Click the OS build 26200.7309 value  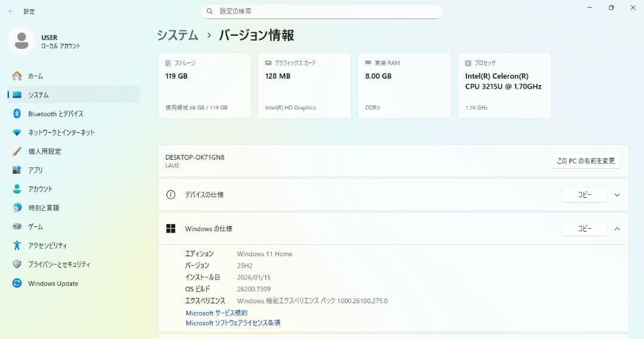(x=254, y=289)
